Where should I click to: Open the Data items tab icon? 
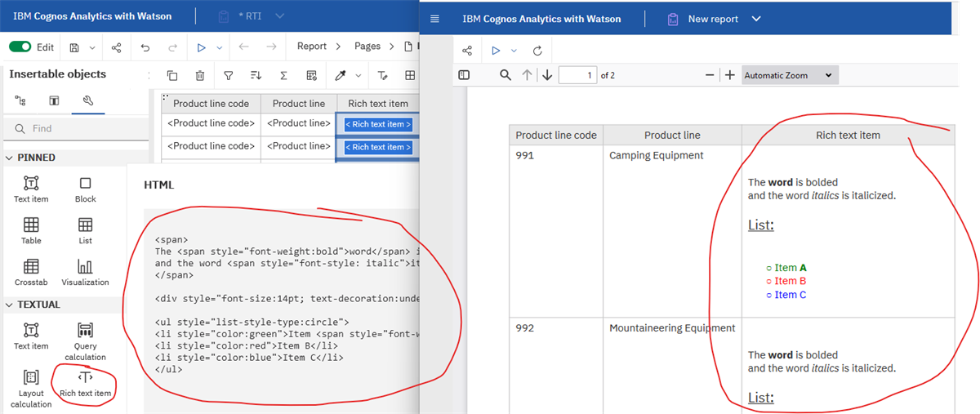coord(54,100)
